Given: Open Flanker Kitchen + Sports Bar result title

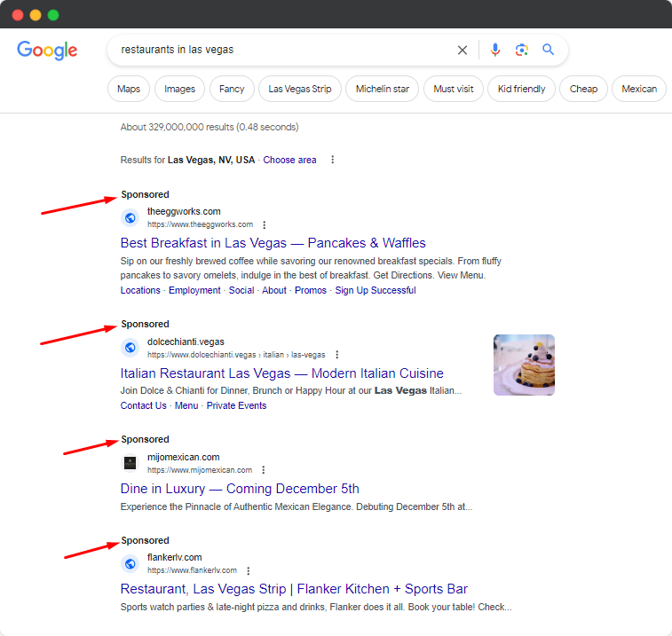Looking at the screenshot, I should click(294, 589).
